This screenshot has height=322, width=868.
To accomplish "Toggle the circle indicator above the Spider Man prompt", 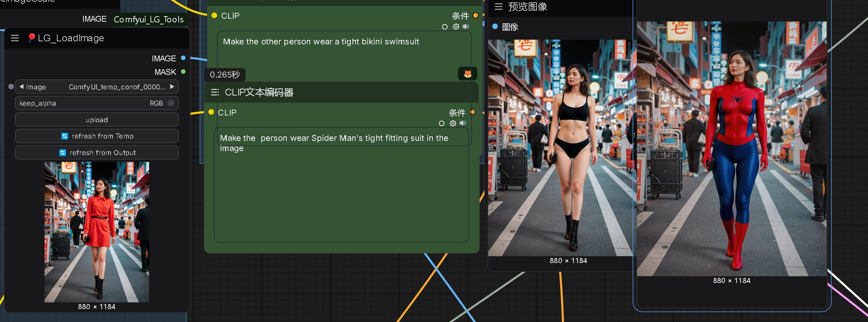I will coord(442,124).
